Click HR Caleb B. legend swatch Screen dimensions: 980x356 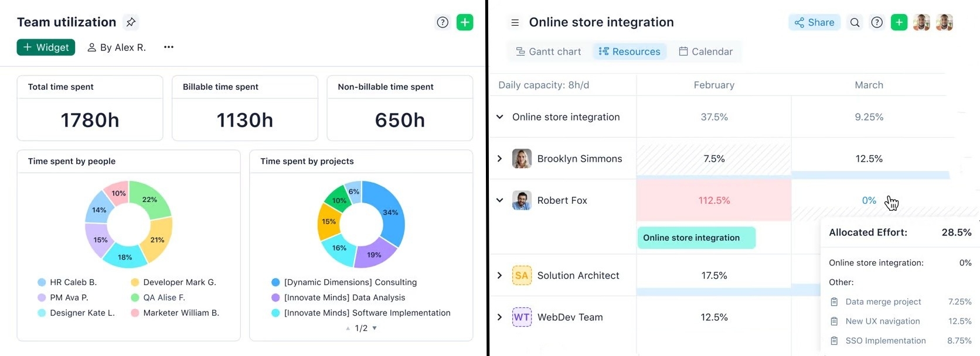coord(42,282)
